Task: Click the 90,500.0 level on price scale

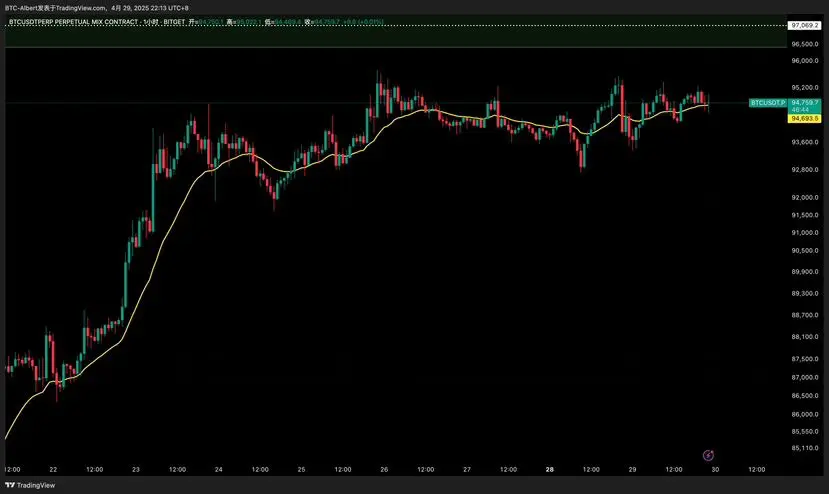Action: pos(804,251)
